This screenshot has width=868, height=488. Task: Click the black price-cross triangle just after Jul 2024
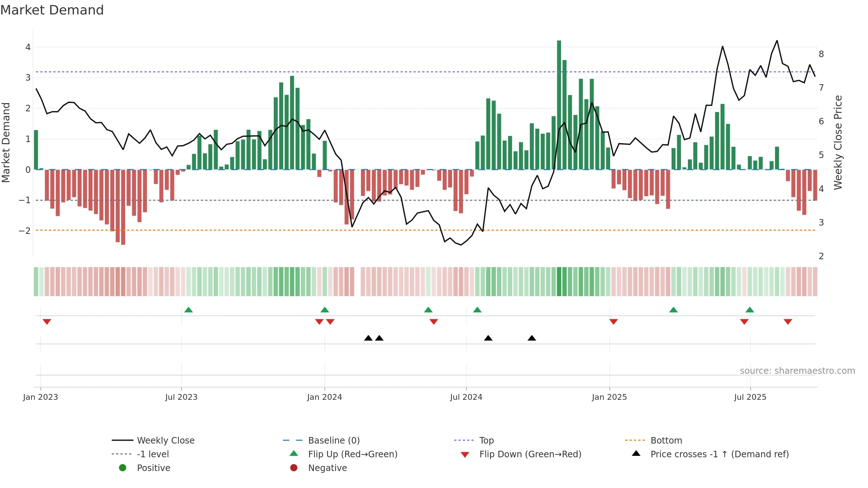pos(488,338)
